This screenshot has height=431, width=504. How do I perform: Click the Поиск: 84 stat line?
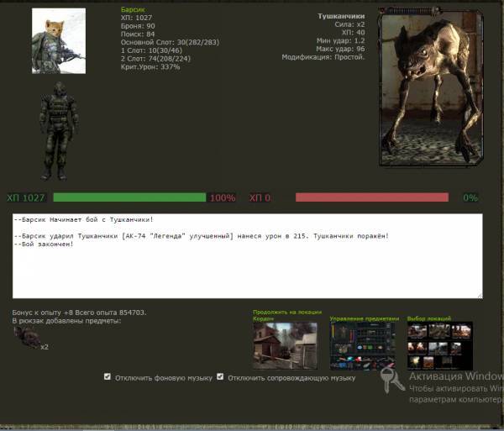tap(138, 34)
